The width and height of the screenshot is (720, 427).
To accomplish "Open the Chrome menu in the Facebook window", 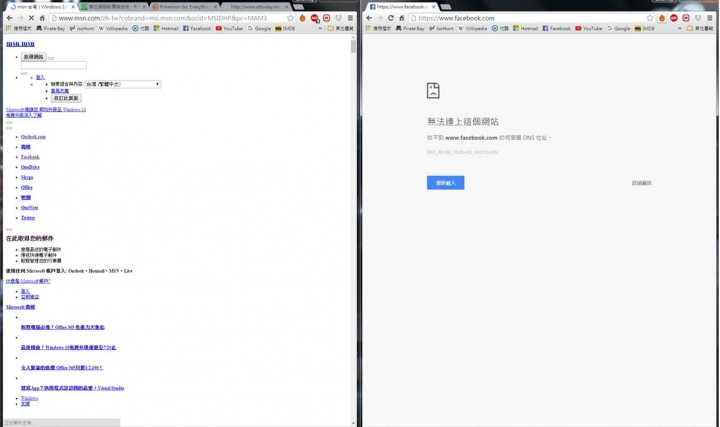I will 710,18.
